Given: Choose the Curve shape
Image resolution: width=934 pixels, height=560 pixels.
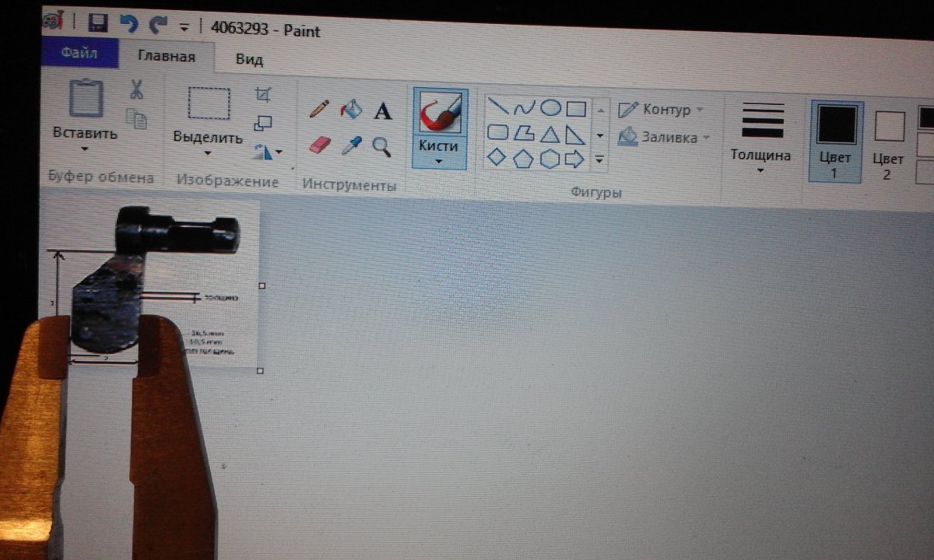Looking at the screenshot, I should click(524, 107).
